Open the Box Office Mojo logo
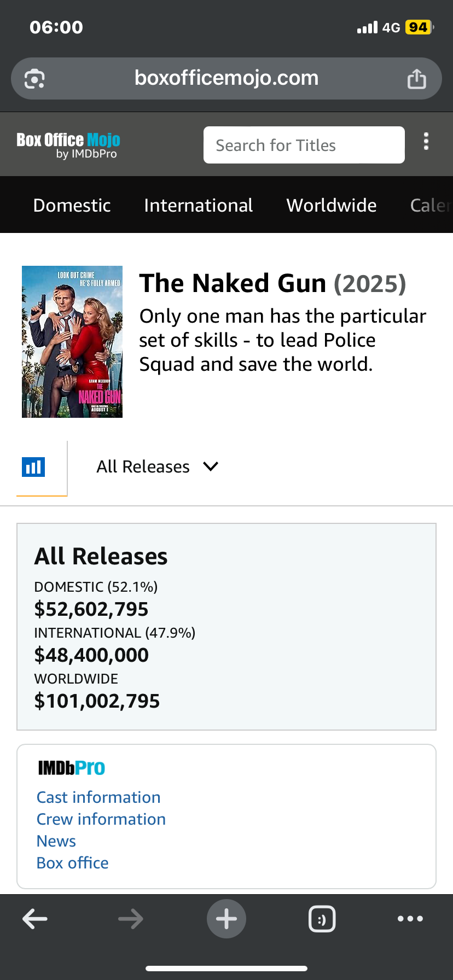 (68, 145)
